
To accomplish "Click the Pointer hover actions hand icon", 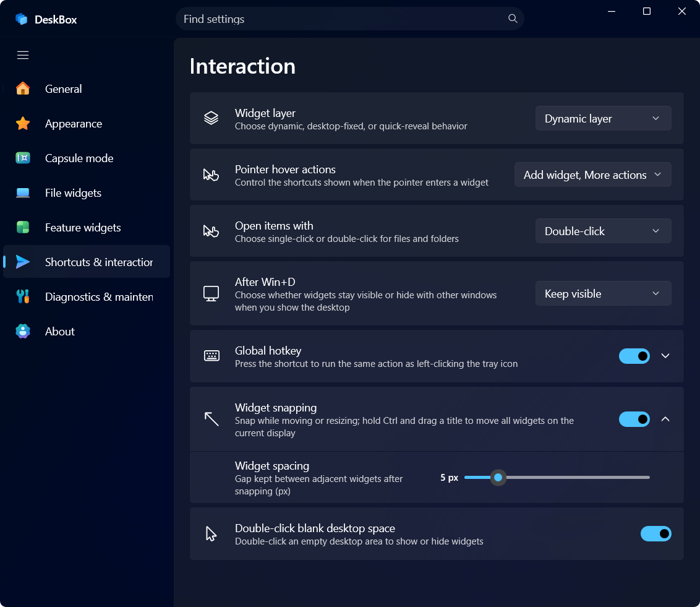I will point(211,174).
